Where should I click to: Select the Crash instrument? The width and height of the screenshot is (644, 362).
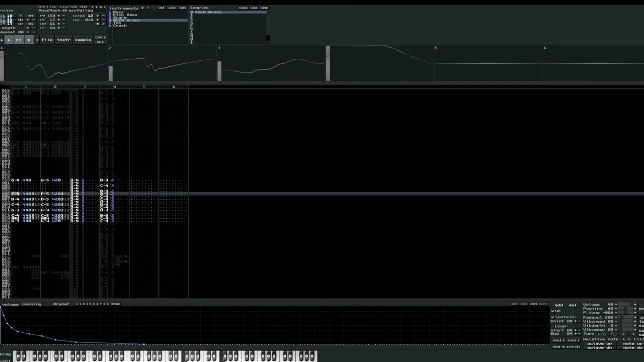point(120,26)
